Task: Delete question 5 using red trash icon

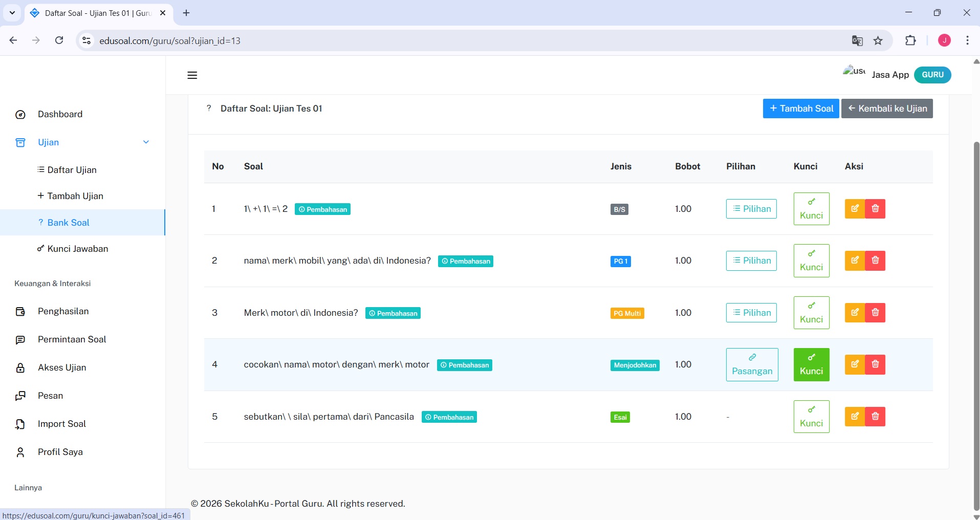Action: point(875,417)
